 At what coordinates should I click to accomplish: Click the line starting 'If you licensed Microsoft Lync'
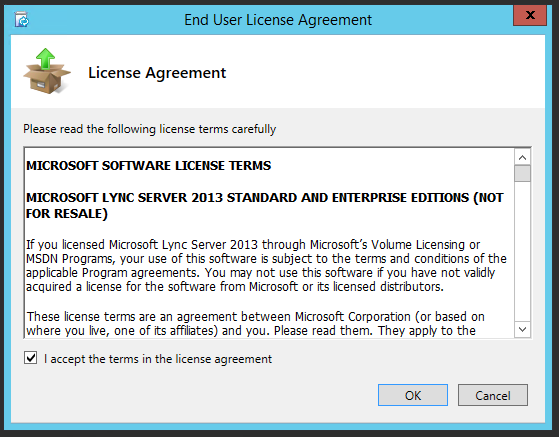(253, 245)
